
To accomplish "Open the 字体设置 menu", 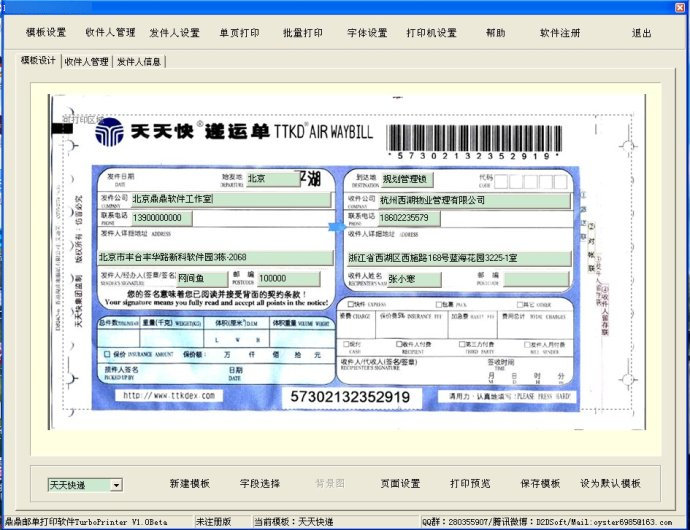I will [367, 33].
